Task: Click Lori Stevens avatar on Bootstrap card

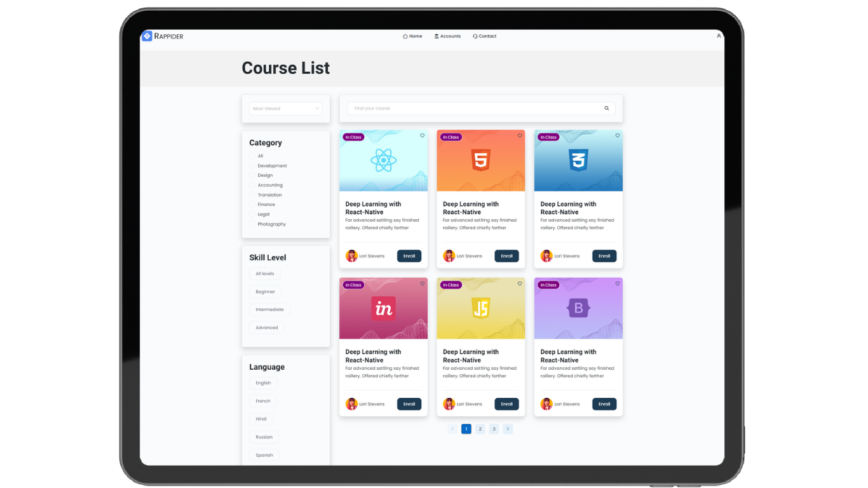Action: (546, 404)
